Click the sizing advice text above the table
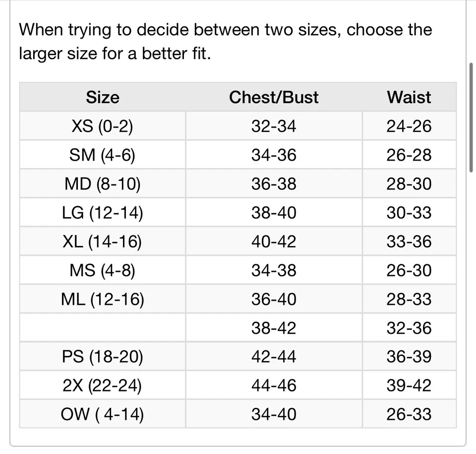 coord(225,41)
